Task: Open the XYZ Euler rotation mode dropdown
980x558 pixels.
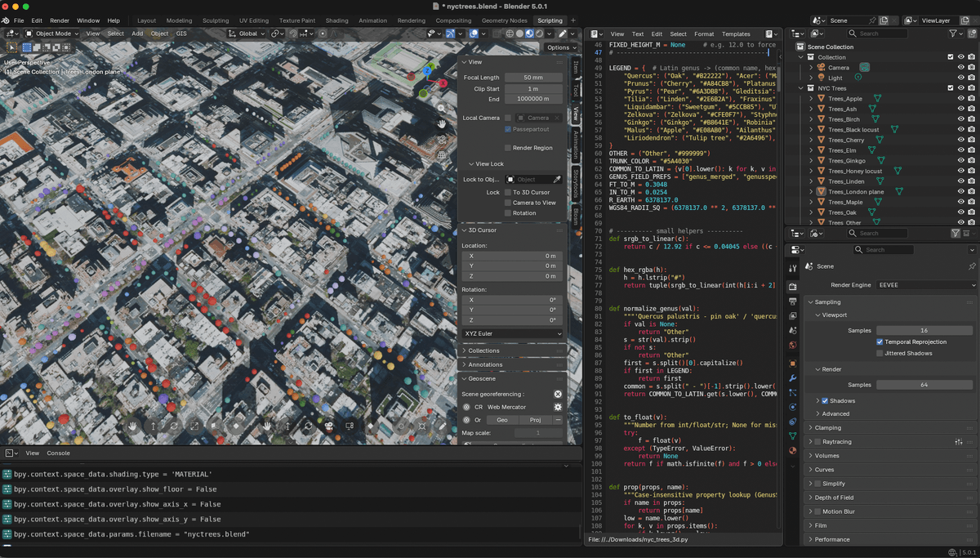Action: coord(512,333)
